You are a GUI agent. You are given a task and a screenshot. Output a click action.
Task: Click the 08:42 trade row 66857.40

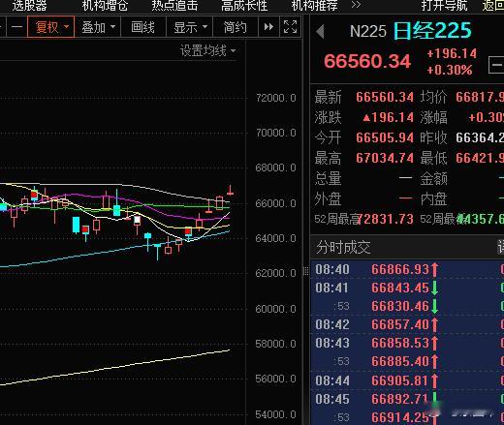407,324
